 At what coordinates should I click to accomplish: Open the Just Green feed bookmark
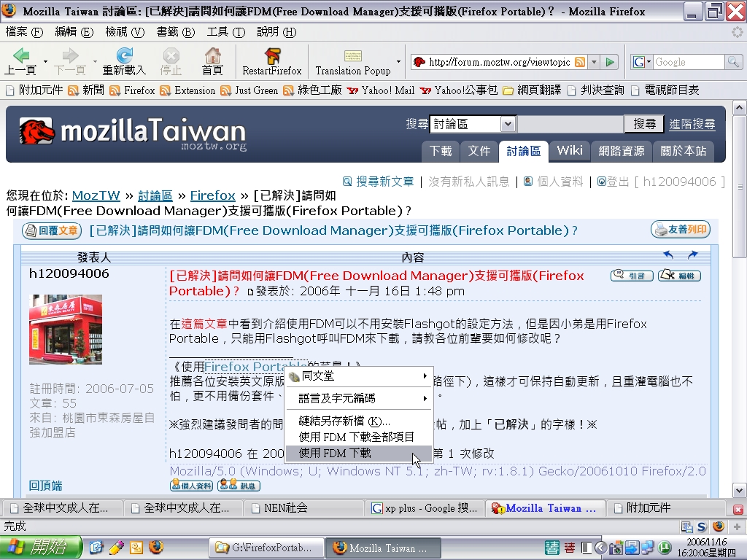[249, 90]
